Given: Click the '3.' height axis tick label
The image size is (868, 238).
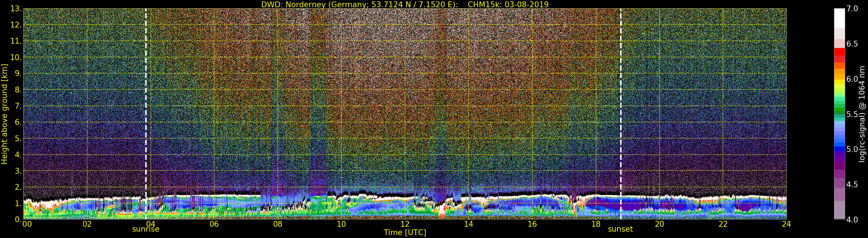Looking at the screenshot, I should [18, 171].
